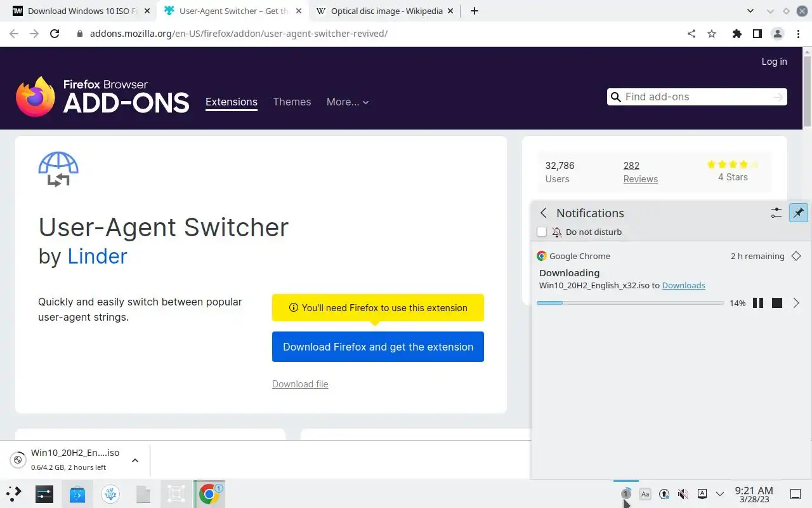Open the 282 Reviews link
This screenshot has height=508, width=812.
tap(640, 172)
